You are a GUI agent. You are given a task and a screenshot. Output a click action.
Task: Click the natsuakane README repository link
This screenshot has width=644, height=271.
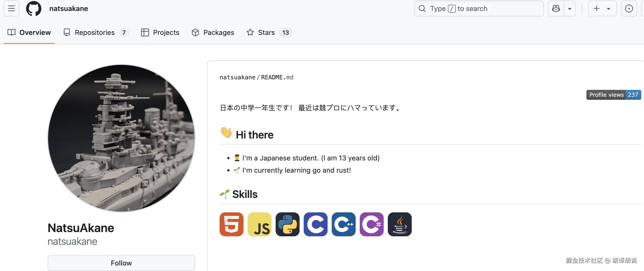[237, 77]
